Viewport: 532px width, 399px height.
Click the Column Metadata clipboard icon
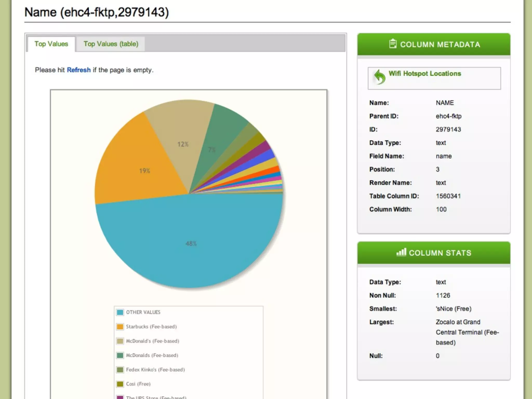(x=393, y=44)
